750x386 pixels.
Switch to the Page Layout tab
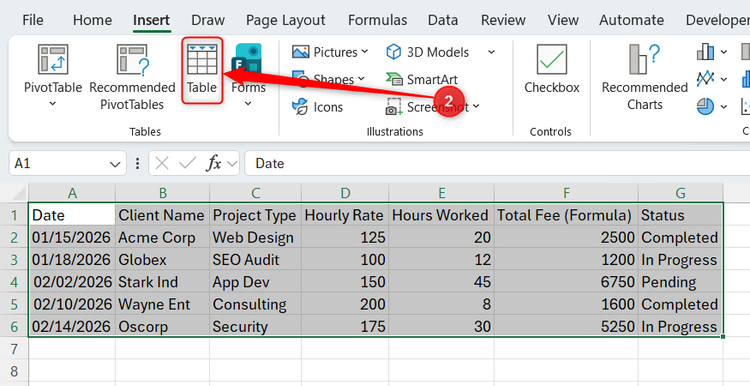(x=286, y=20)
